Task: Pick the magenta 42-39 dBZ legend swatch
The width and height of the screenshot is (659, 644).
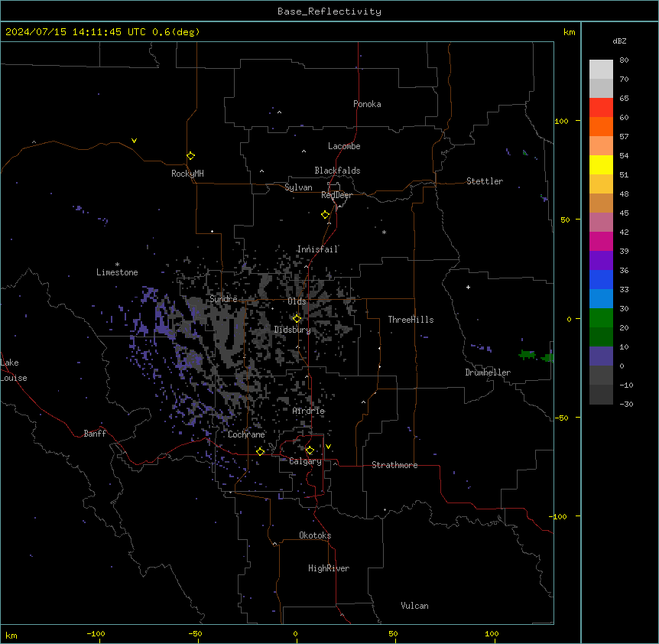Action: click(601, 241)
